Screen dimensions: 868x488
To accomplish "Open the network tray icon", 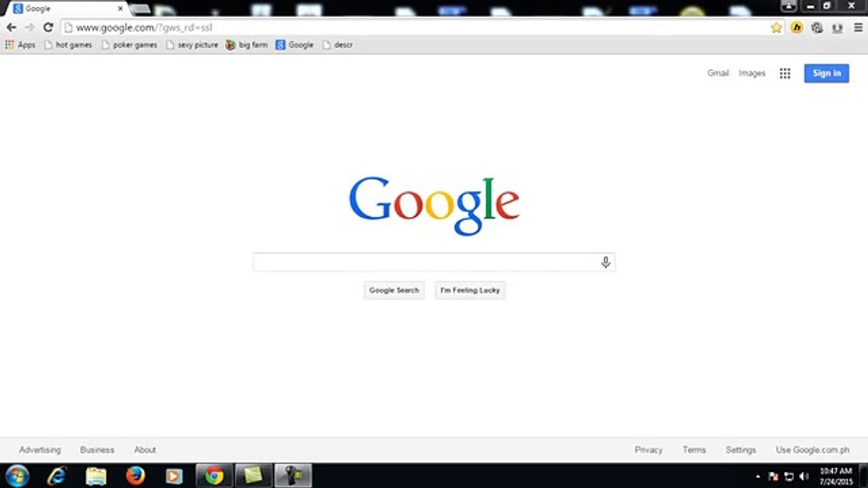I will [789, 476].
